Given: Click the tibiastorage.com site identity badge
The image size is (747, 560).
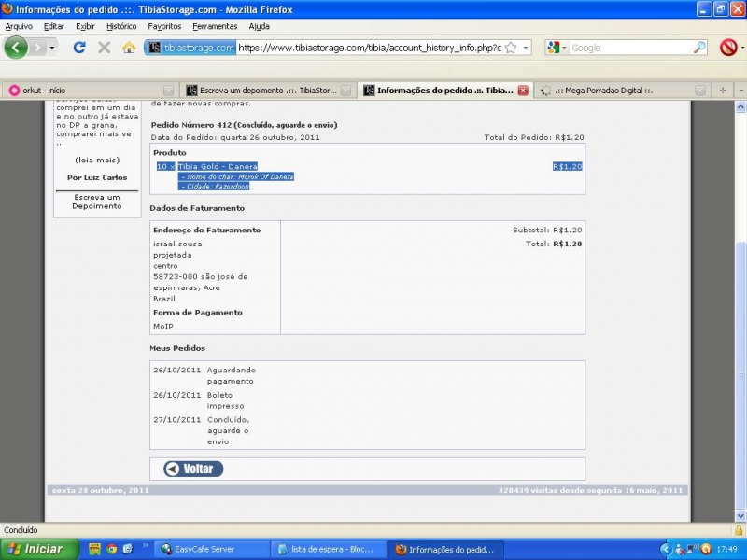Looking at the screenshot, I should (x=190, y=48).
